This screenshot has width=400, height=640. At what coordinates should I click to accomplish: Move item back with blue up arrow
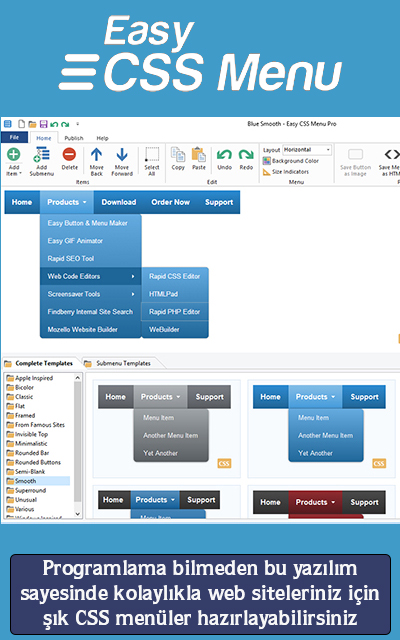point(96,161)
